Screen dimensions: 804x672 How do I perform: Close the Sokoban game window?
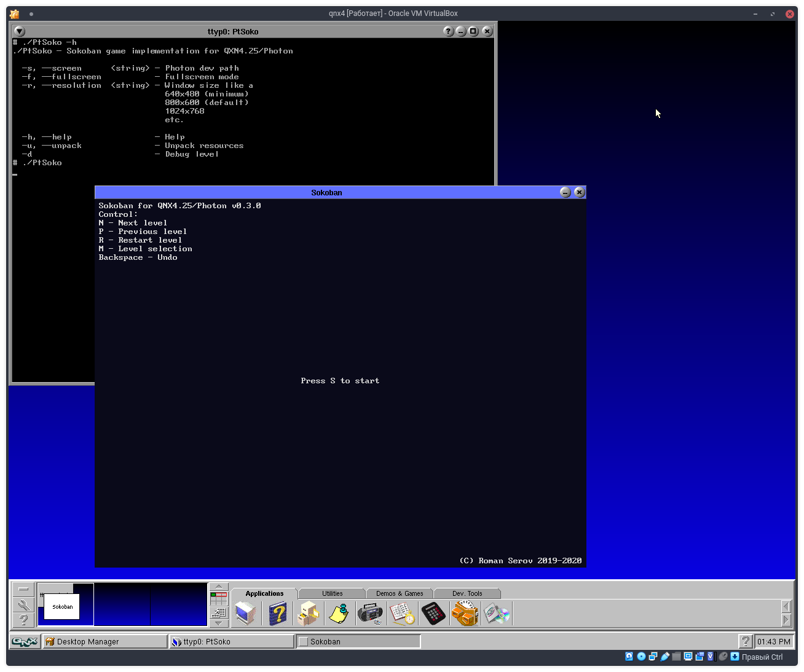(x=579, y=192)
